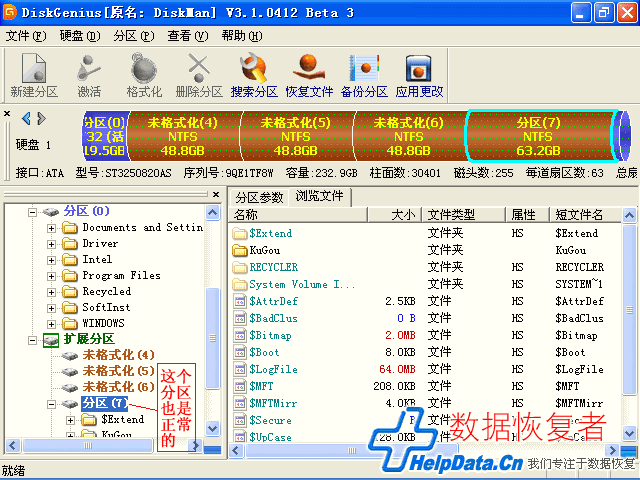
Task: Expand the Recycled folder node
Action: [51, 292]
